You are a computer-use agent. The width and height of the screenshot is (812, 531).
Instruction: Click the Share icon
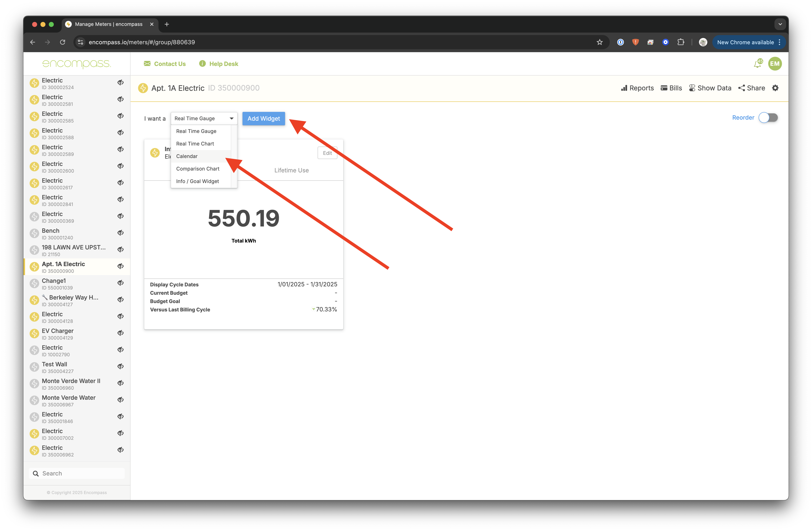coord(741,88)
